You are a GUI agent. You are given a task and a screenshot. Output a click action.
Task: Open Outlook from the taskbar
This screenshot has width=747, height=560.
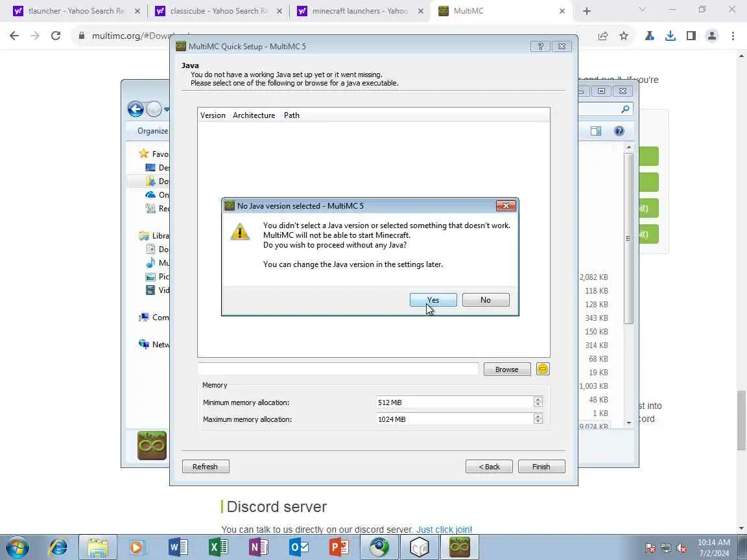(x=299, y=548)
